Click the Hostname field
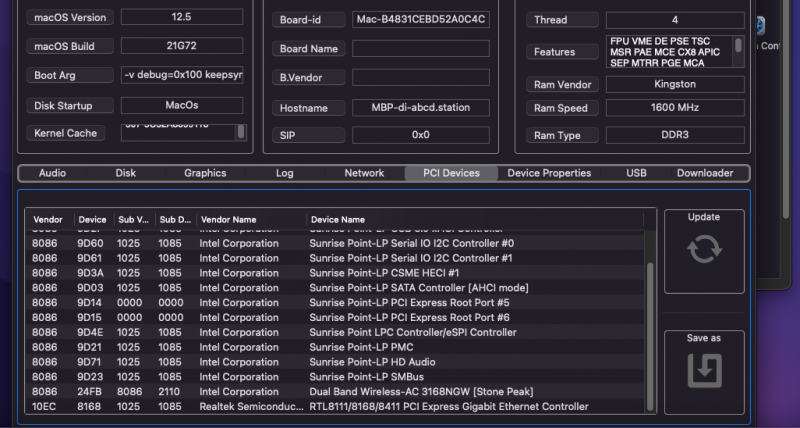The height and width of the screenshot is (428, 800). click(421, 107)
